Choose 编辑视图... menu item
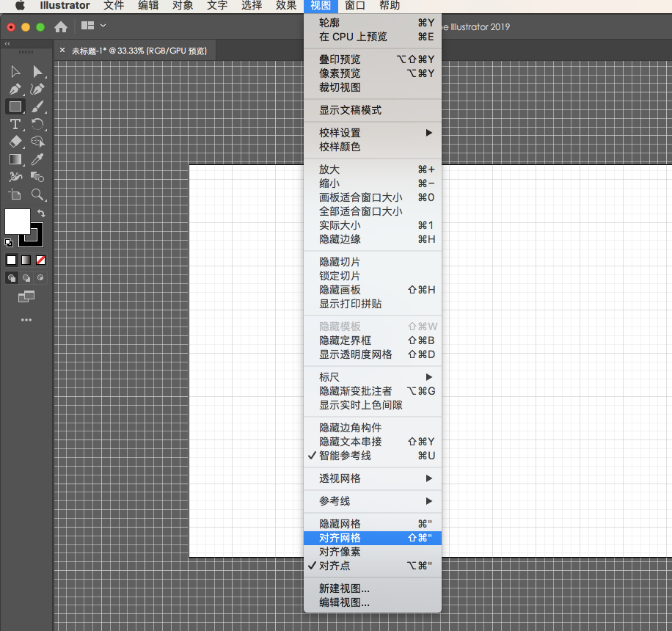This screenshot has height=631, width=672. pyautogui.click(x=373, y=602)
